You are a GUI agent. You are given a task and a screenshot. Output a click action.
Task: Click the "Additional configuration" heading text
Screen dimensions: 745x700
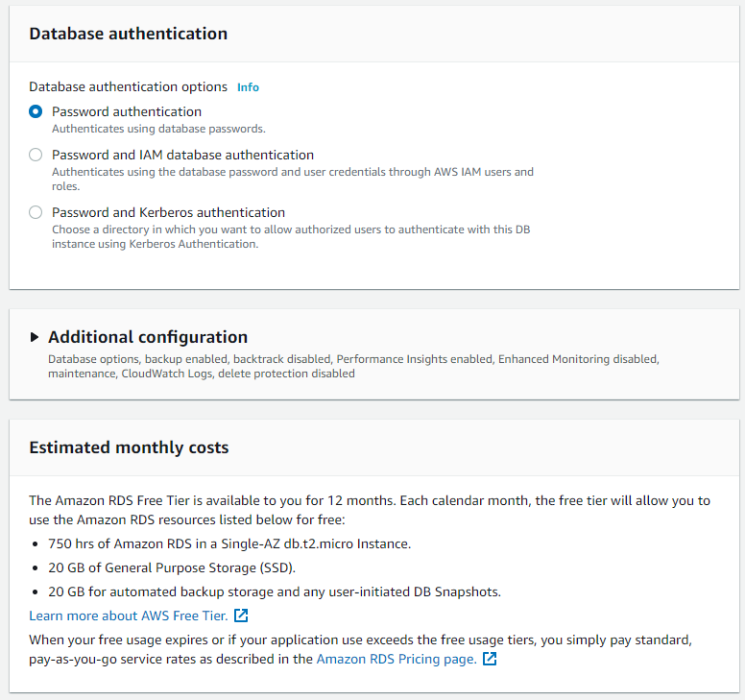pyautogui.click(x=148, y=337)
